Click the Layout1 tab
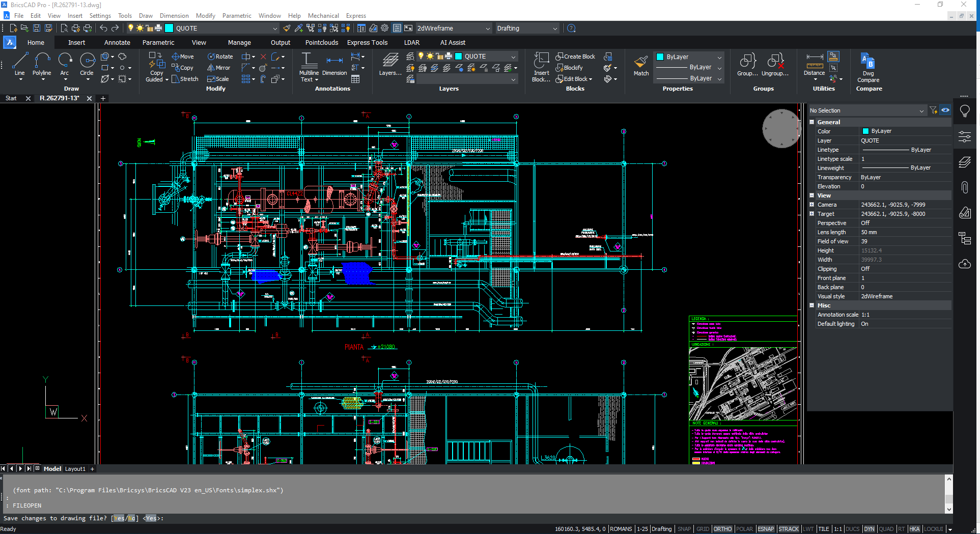The height and width of the screenshot is (534, 980). (x=75, y=469)
